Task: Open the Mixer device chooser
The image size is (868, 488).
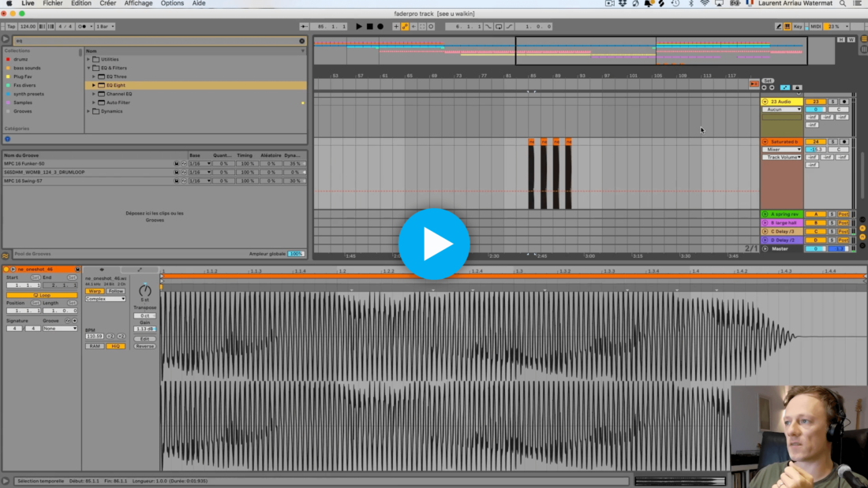Action: coord(782,149)
